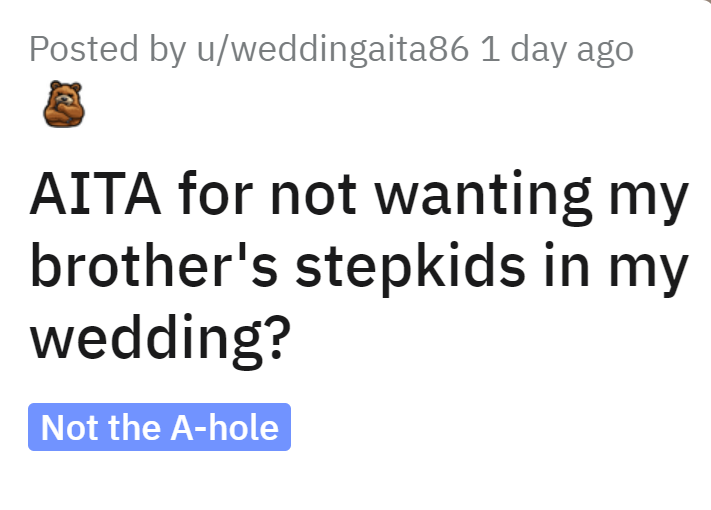Click the word "not" in the post title

coord(324,197)
